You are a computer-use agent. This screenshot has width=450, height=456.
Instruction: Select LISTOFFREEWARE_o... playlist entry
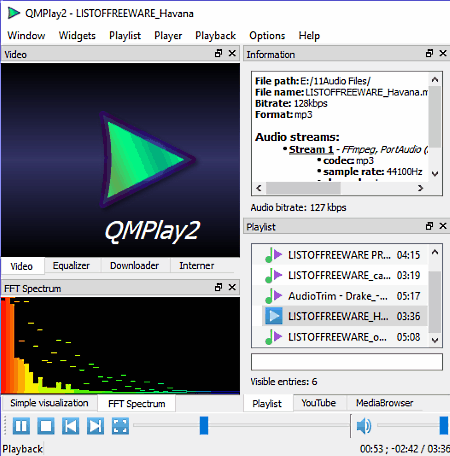point(340,337)
